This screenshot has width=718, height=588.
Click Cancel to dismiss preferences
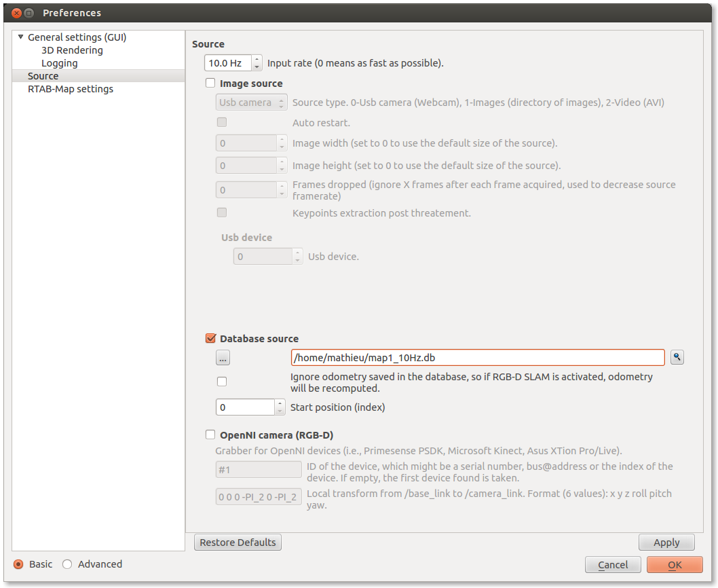pos(613,565)
